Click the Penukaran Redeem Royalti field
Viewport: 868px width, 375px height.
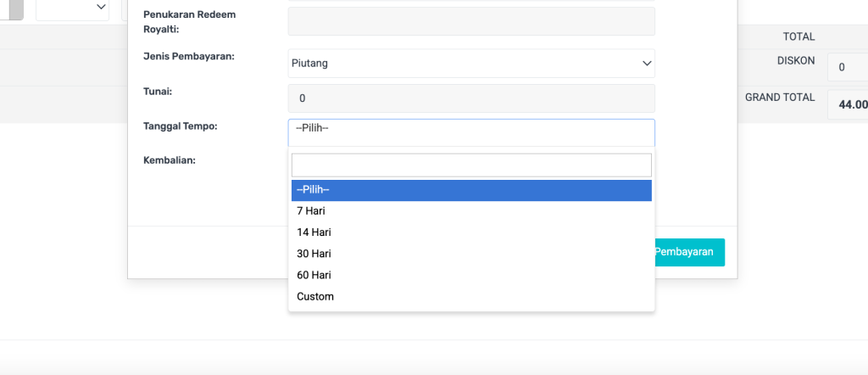coord(471,21)
